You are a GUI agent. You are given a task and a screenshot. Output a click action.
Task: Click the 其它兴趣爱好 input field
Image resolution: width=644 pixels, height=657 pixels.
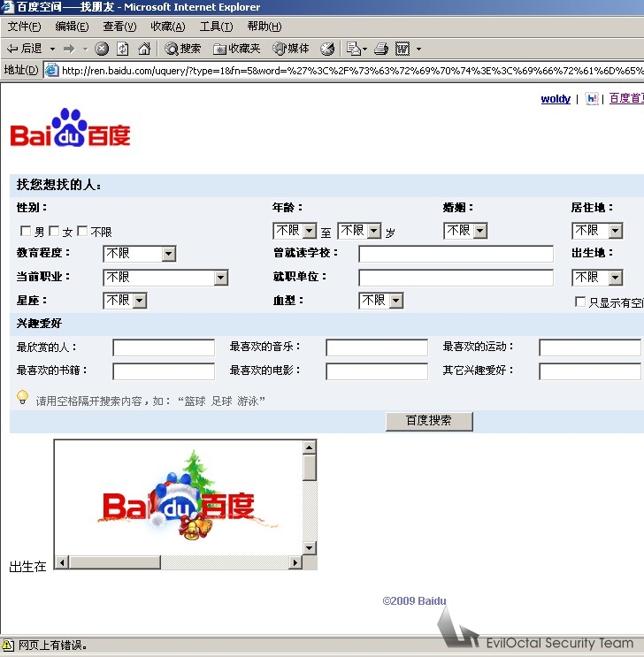[x=590, y=371]
